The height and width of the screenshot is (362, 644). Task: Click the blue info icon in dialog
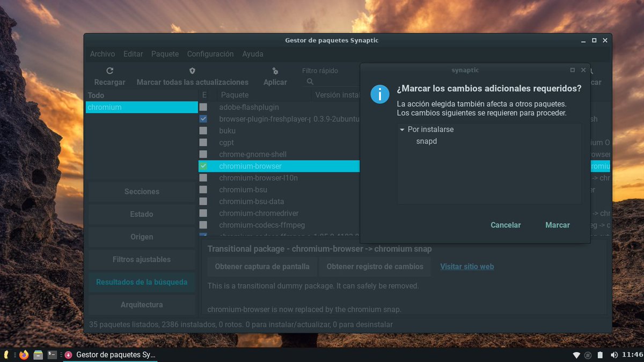pos(380,94)
